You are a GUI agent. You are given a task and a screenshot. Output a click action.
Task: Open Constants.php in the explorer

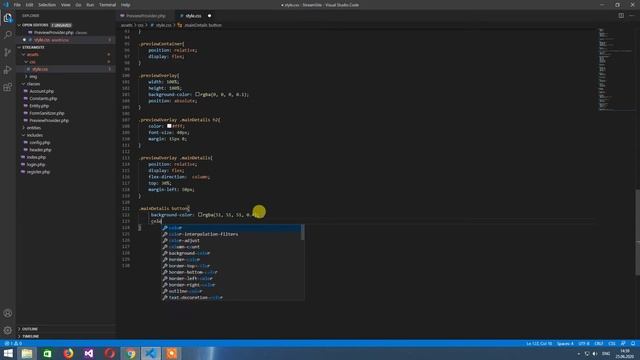43,99
